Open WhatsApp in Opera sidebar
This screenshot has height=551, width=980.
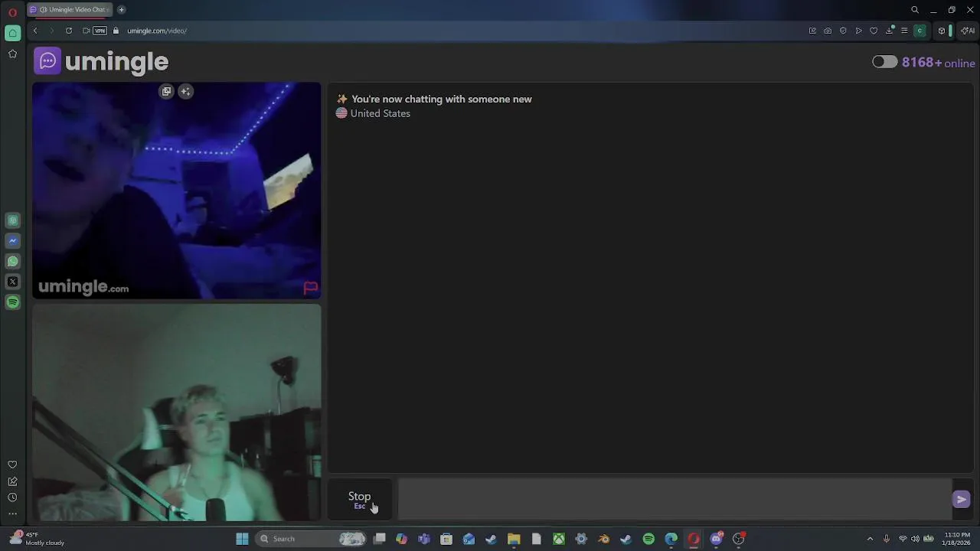click(x=12, y=262)
